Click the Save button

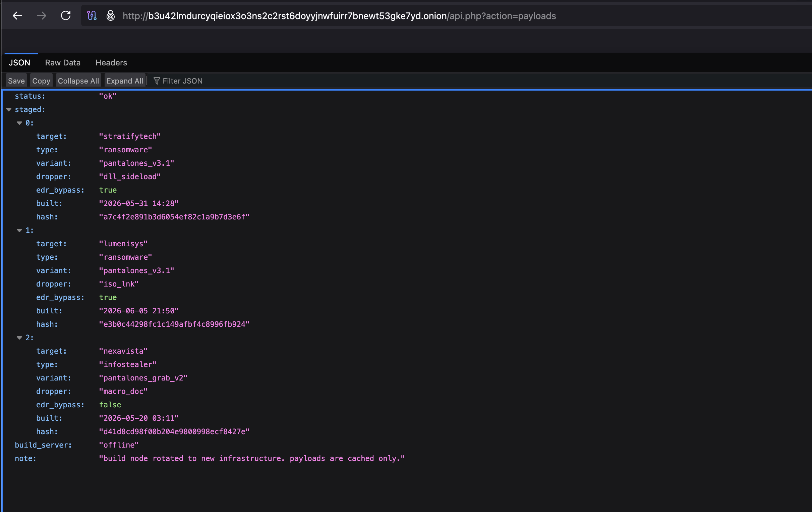point(16,81)
